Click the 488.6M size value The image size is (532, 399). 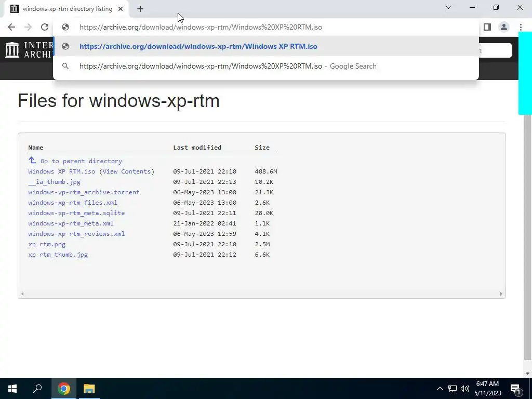[x=266, y=171]
